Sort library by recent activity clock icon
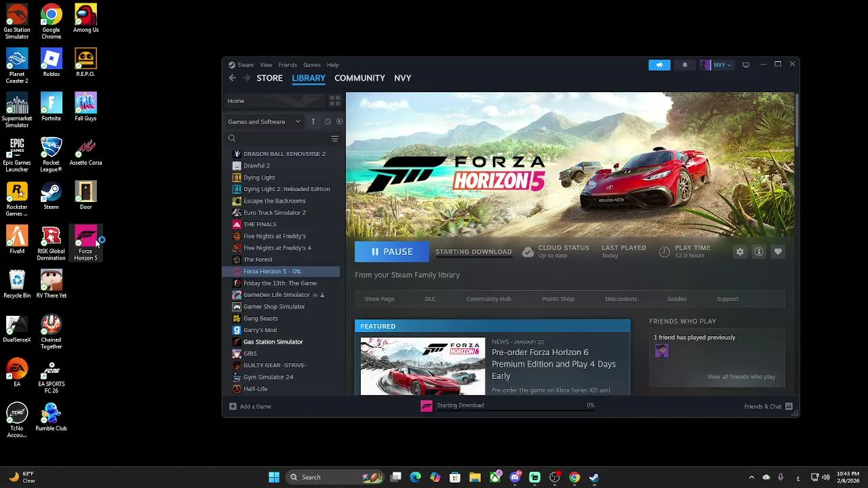The image size is (868, 488). coord(328,122)
